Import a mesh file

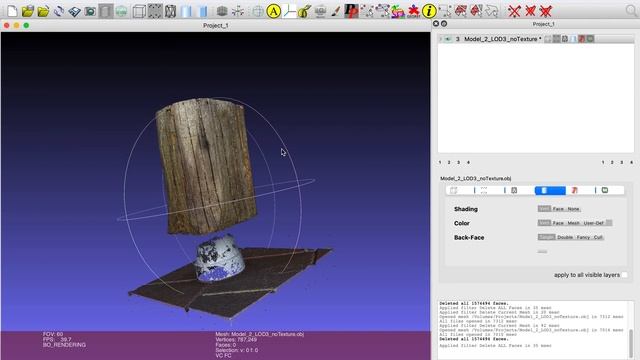[43, 11]
